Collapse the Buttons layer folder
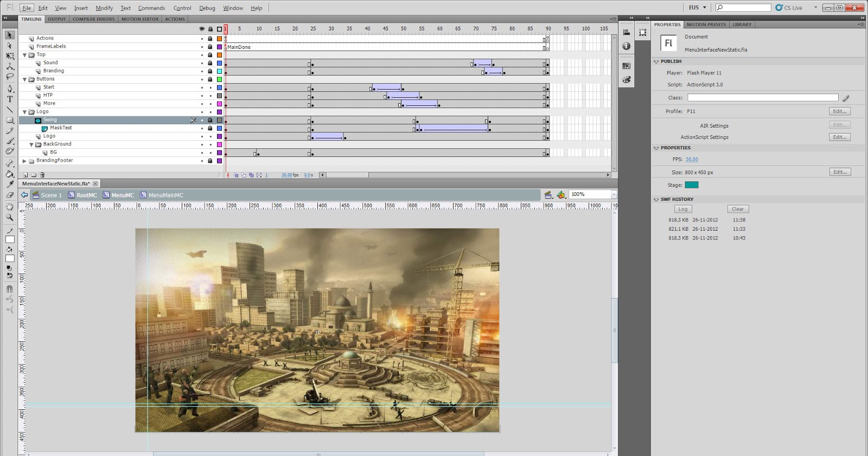Screen dimensions: 868x456 [24, 79]
